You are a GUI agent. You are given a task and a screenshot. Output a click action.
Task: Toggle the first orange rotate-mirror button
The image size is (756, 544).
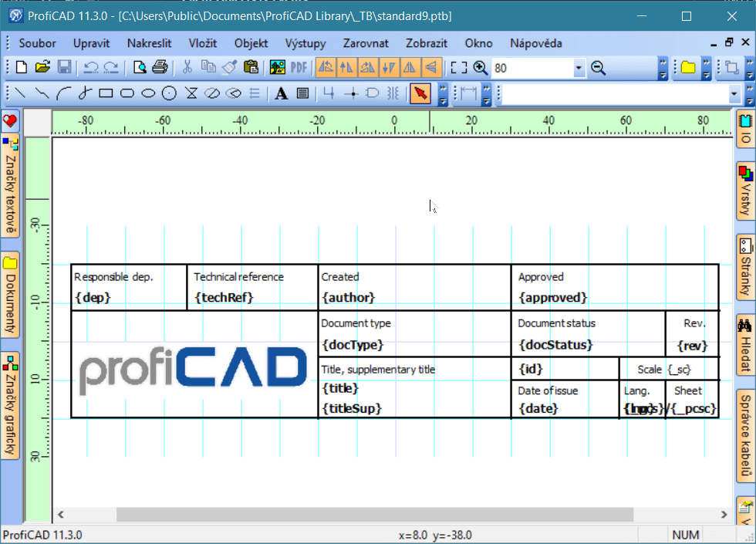326,68
